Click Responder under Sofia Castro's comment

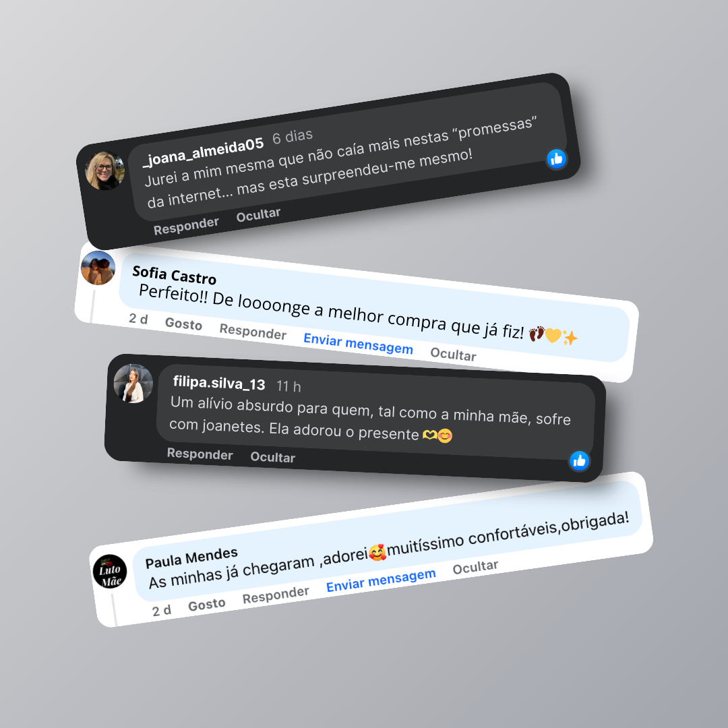click(x=253, y=332)
